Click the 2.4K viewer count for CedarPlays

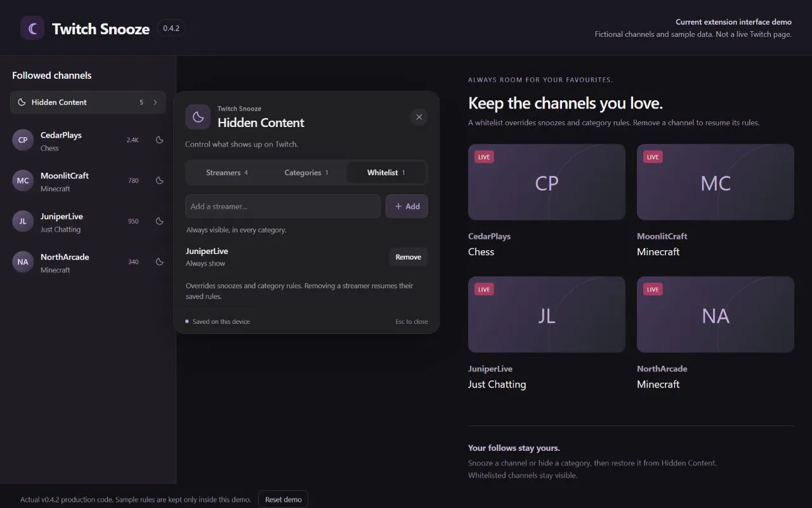point(133,140)
